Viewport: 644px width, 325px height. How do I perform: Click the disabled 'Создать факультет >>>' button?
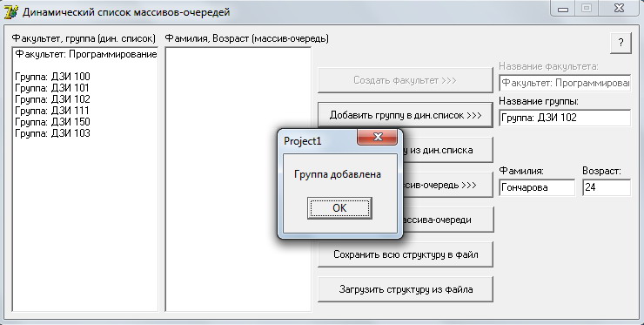(x=406, y=80)
